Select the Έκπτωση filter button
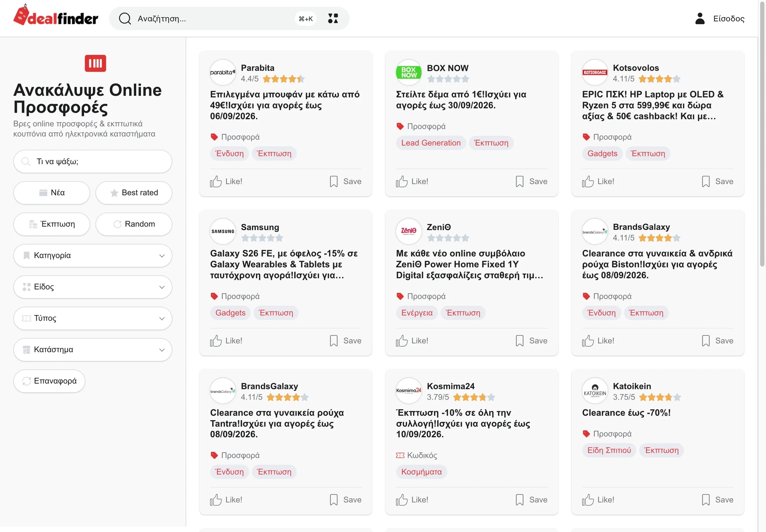Image resolution: width=766 pixels, height=532 pixels. (x=52, y=224)
